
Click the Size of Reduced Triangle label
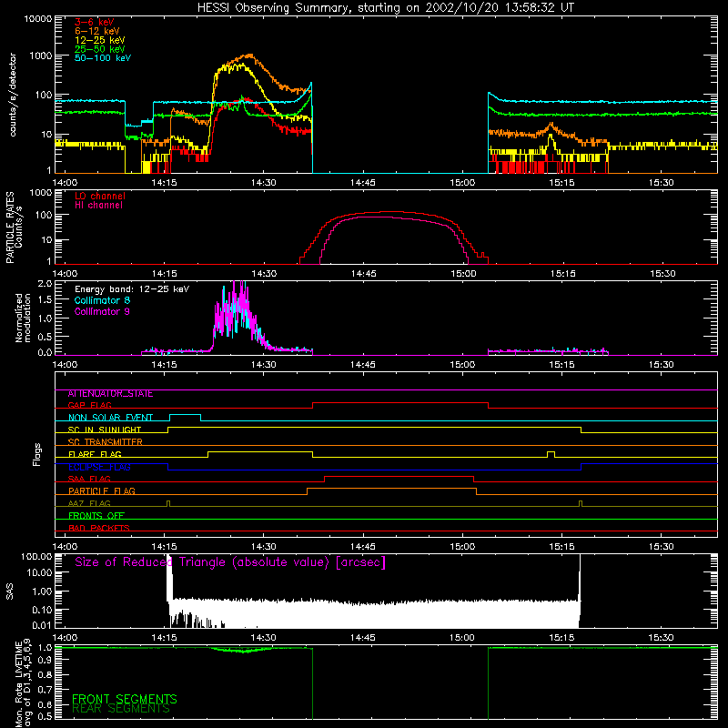coord(230,562)
